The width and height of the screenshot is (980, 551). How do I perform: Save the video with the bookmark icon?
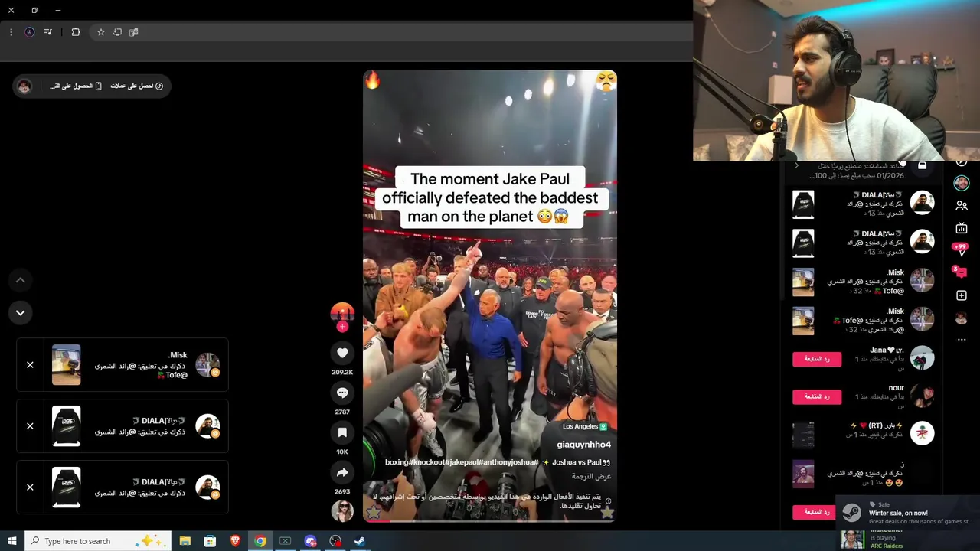342,432
